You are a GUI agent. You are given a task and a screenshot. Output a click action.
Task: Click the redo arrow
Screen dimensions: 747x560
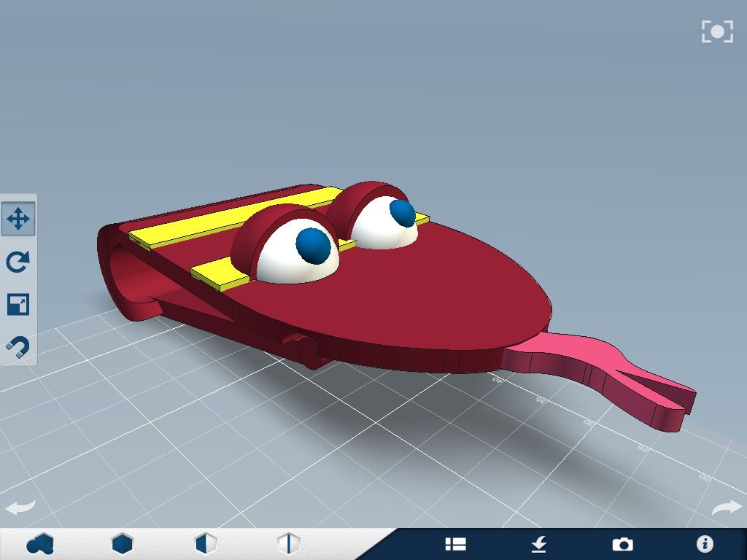(x=727, y=507)
